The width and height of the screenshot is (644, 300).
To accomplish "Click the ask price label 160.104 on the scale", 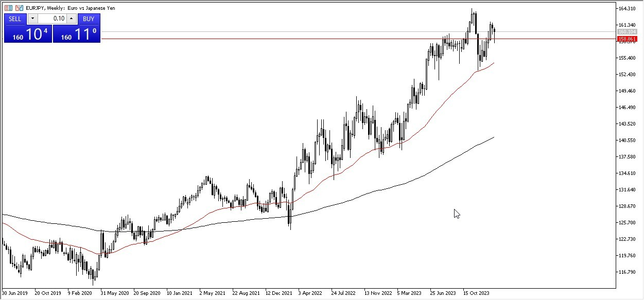I will point(628,32).
